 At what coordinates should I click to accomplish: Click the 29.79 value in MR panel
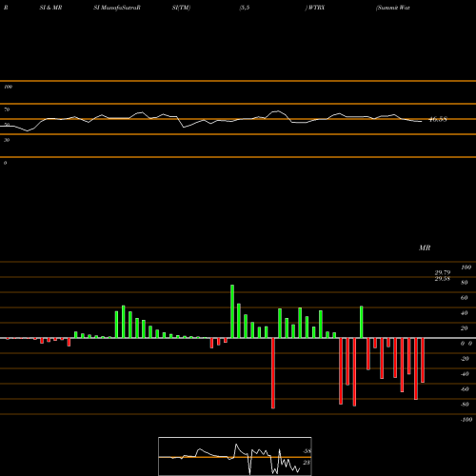point(443,272)
